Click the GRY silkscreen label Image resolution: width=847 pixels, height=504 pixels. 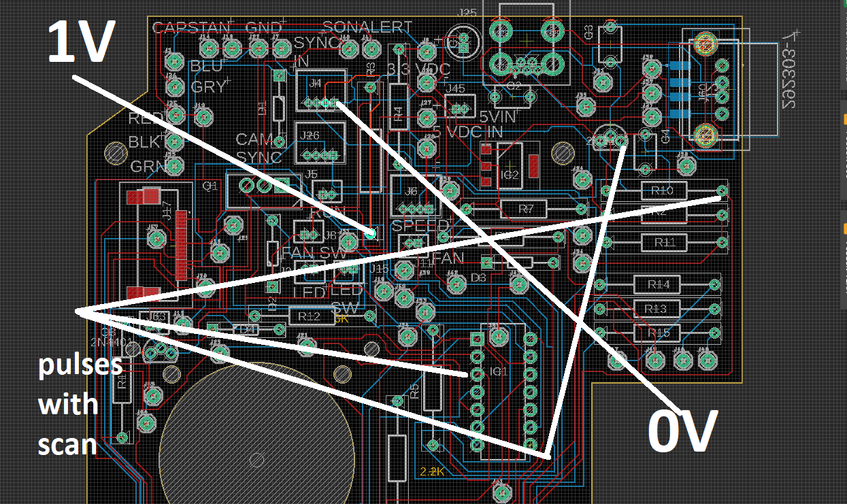[x=209, y=86]
